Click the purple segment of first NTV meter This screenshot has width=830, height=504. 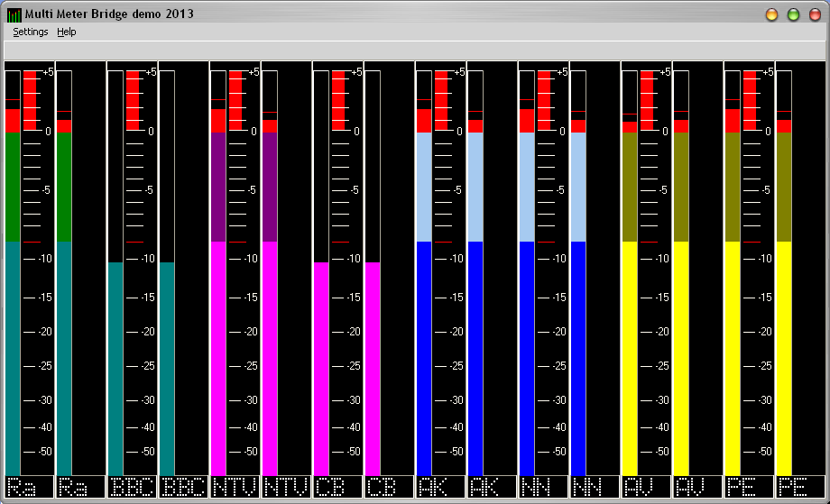pos(217,187)
